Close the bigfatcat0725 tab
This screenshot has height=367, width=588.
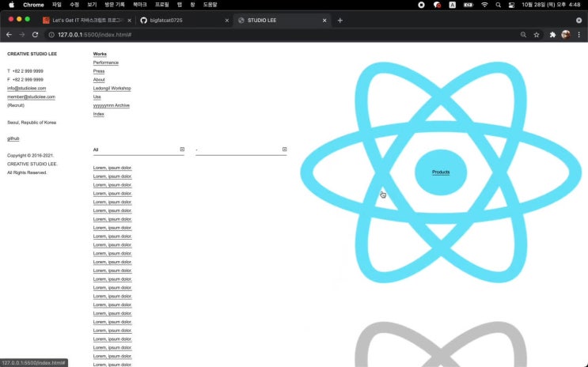(x=227, y=21)
